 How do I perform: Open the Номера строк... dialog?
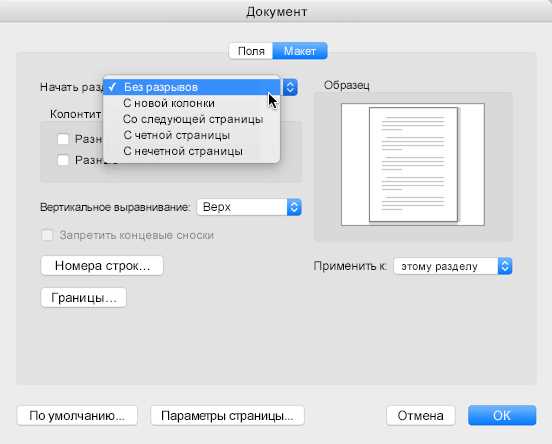(x=102, y=265)
